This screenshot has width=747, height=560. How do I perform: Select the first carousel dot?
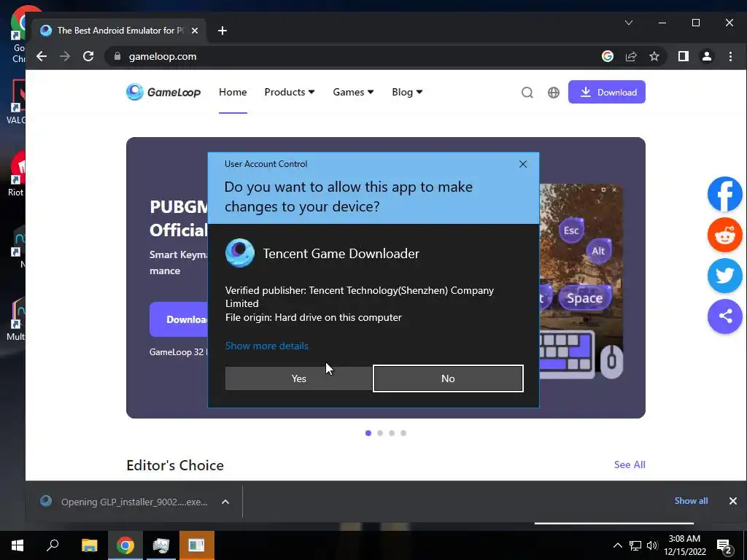coord(368,433)
